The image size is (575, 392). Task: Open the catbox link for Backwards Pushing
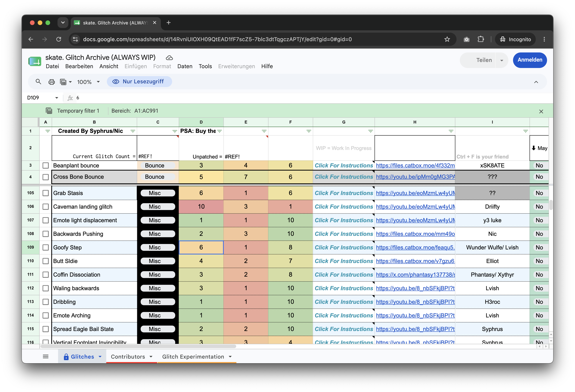click(x=415, y=234)
